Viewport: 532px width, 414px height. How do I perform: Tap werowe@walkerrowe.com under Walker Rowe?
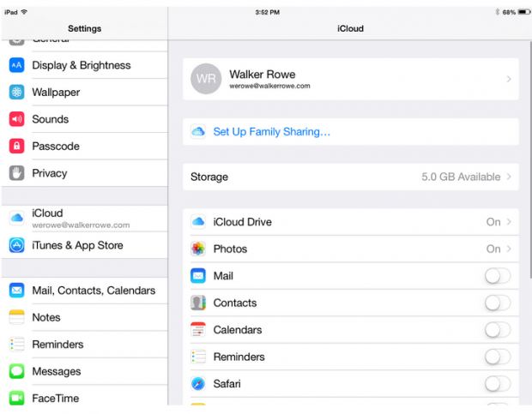(269, 86)
